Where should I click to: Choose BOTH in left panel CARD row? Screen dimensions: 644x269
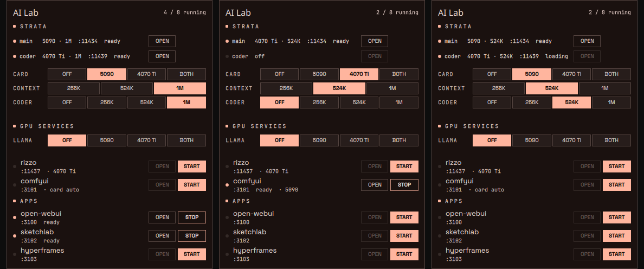coord(186,74)
